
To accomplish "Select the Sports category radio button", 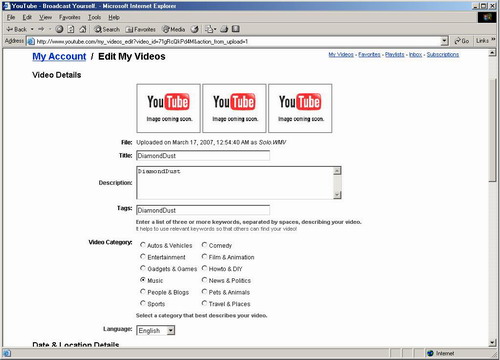I will (143, 303).
